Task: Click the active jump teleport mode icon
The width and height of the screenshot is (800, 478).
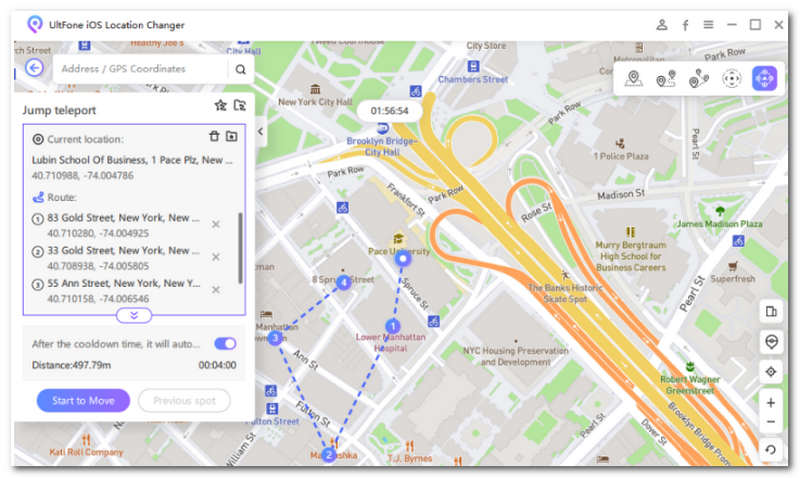Action: (764, 79)
